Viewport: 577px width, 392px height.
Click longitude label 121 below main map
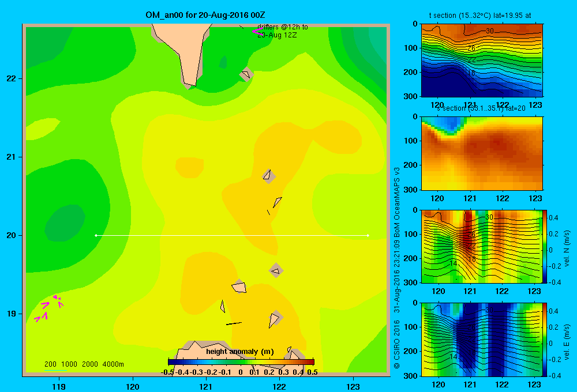click(206, 386)
